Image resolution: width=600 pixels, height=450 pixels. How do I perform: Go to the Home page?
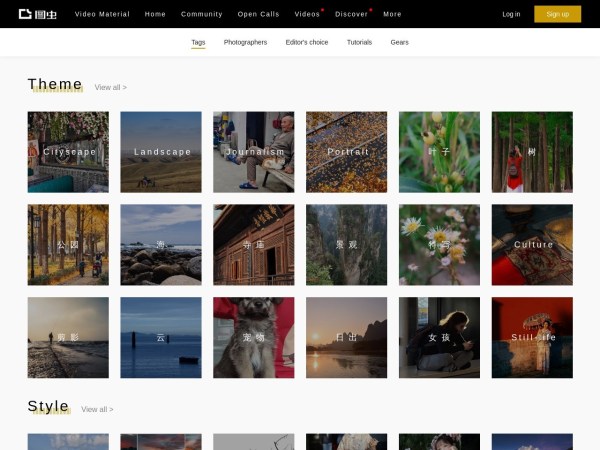pos(155,14)
